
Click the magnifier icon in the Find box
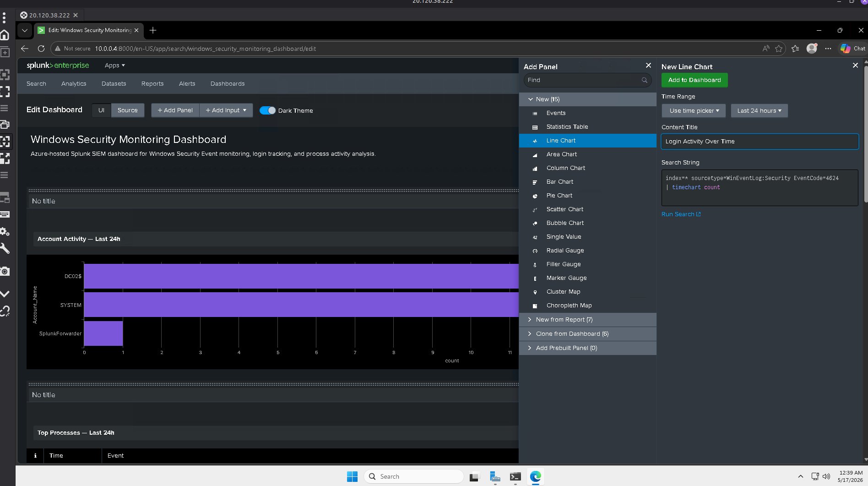[645, 80]
